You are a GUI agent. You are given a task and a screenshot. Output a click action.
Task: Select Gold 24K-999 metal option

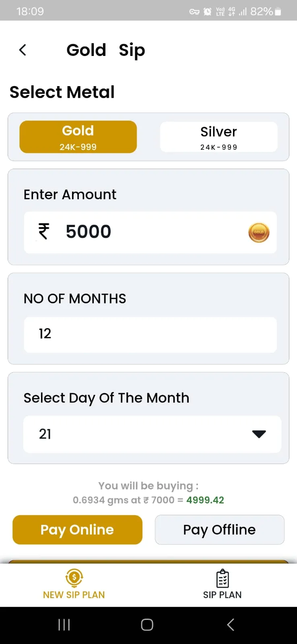78,137
